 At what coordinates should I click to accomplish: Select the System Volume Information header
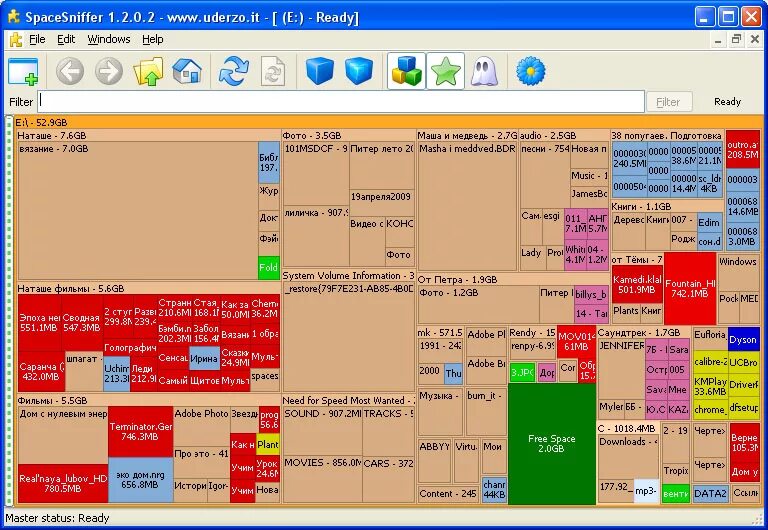click(x=348, y=275)
